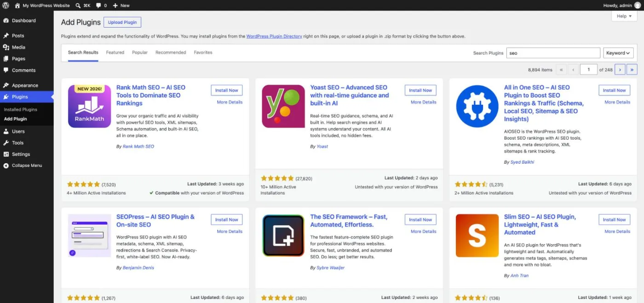Click author link Yoast
This screenshot has height=303, width=644.
pos(322,146)
